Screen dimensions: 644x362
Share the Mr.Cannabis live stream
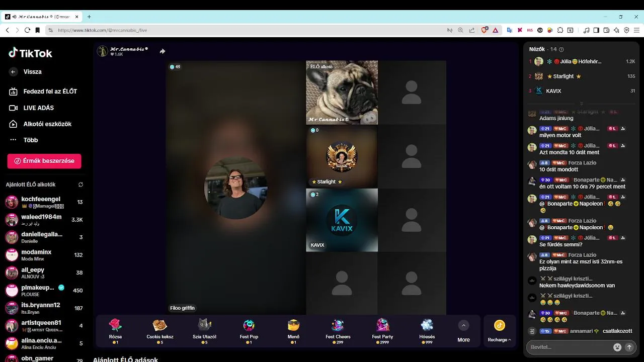click(163, 51)
